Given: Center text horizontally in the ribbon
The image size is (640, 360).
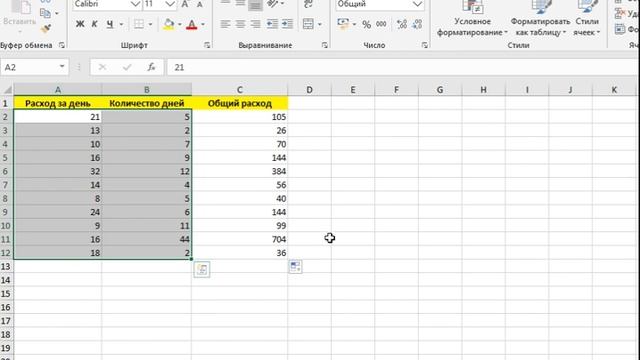Looking at the screenshot, I should [240, 24].
